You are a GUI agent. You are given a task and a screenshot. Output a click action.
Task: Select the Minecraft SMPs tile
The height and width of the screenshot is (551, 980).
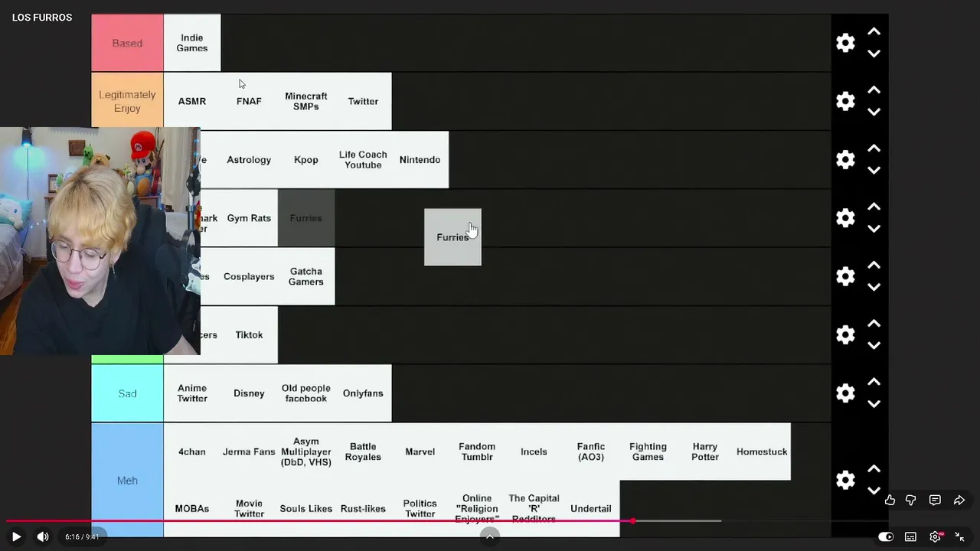[x=306, y=101]
